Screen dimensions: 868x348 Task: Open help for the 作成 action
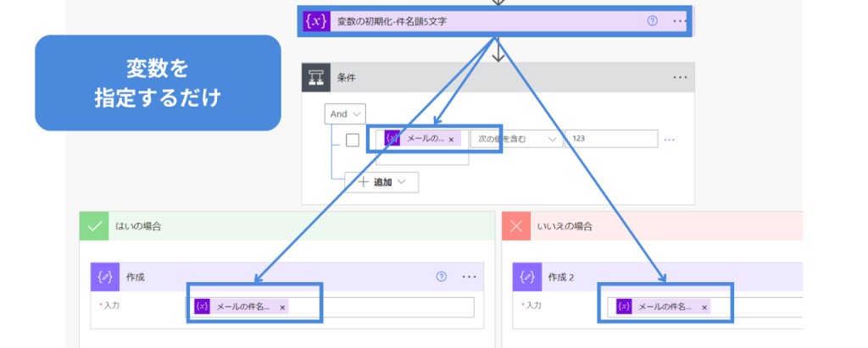[441, 276]
